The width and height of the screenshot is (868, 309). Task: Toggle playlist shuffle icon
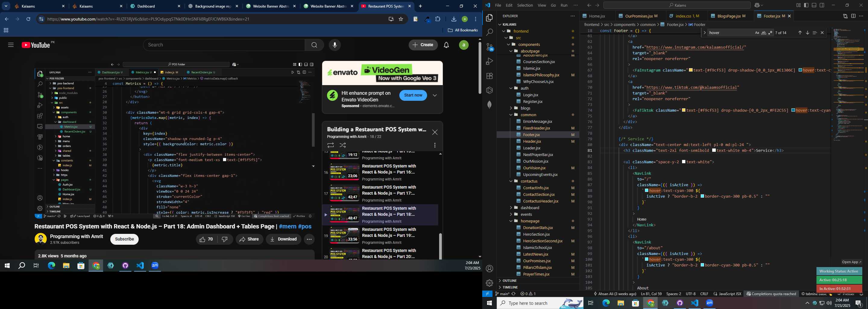[343, 145]
